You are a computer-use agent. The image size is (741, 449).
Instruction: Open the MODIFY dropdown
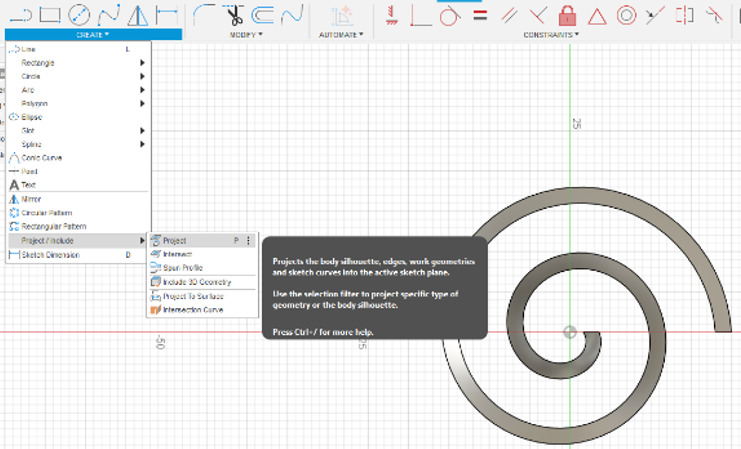[246, 35]
